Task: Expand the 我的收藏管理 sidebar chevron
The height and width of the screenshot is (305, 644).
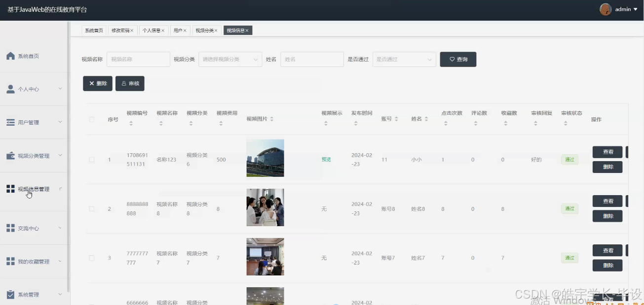Action: coord(60,261)
